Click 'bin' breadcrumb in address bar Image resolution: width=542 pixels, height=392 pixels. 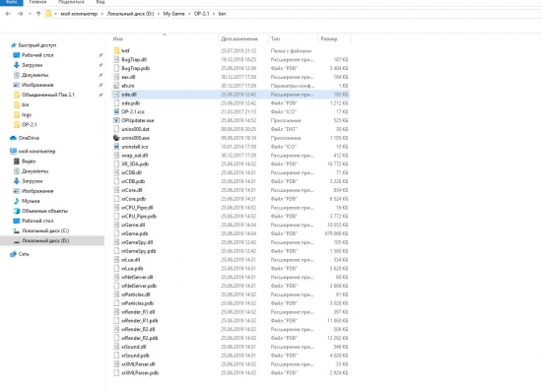222,14
